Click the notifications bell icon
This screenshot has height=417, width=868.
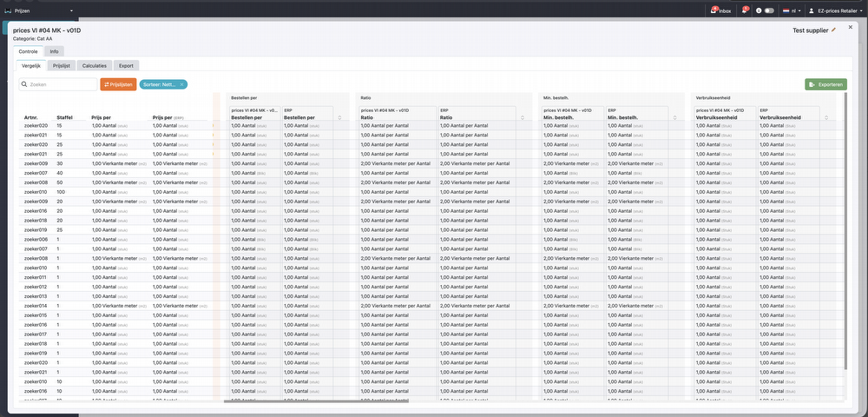coord(743,10)
